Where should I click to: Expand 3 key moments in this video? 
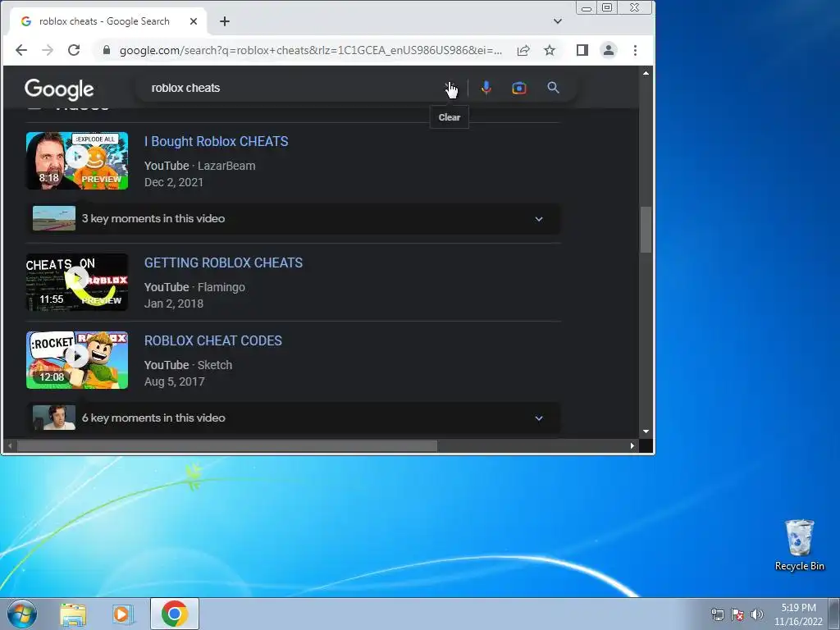(294, 218)
